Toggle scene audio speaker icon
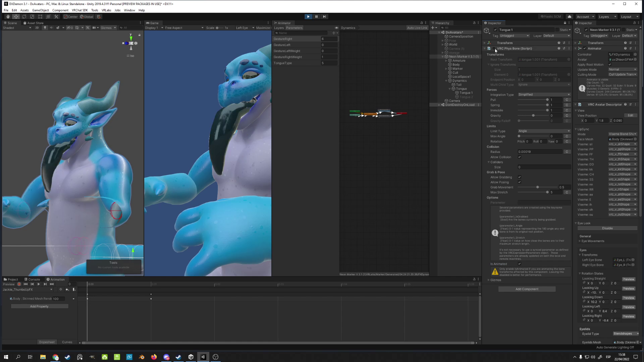 click(x=51, y=28)
